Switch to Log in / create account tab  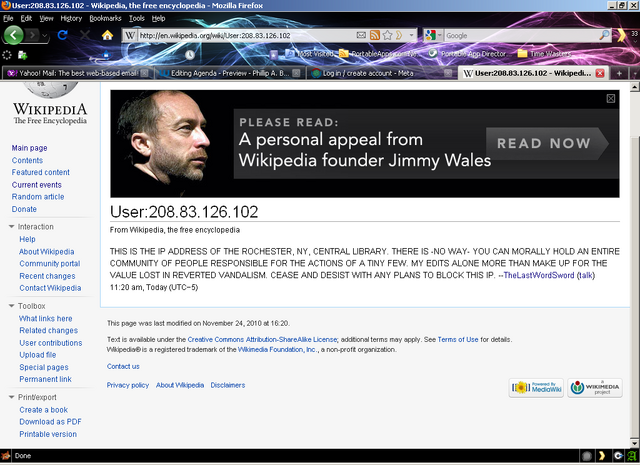click(x=381, y=73)
